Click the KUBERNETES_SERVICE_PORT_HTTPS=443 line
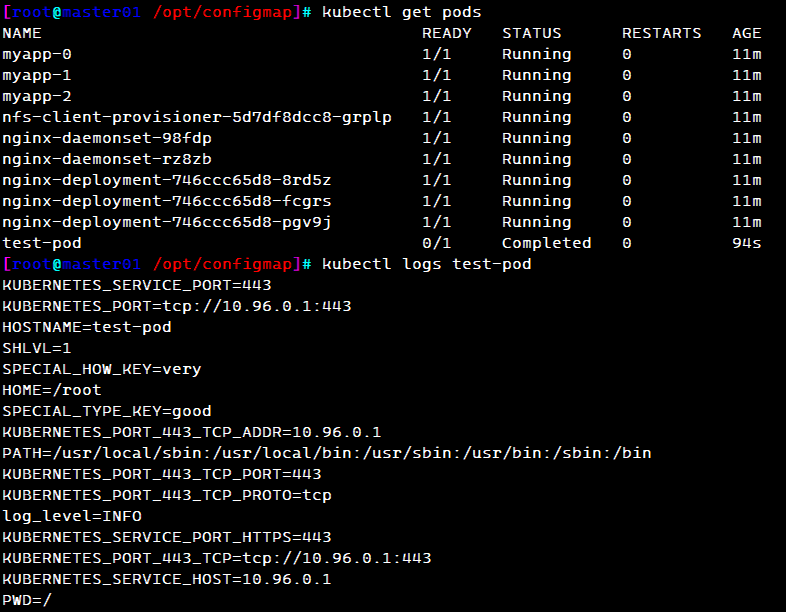786x612 pixels. (x=167, y=537)
